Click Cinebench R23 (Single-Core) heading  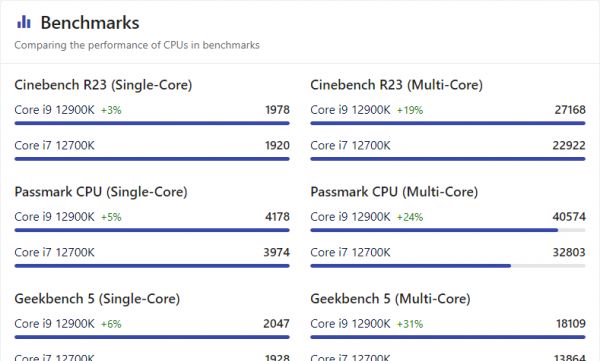[x=103, y=85]
